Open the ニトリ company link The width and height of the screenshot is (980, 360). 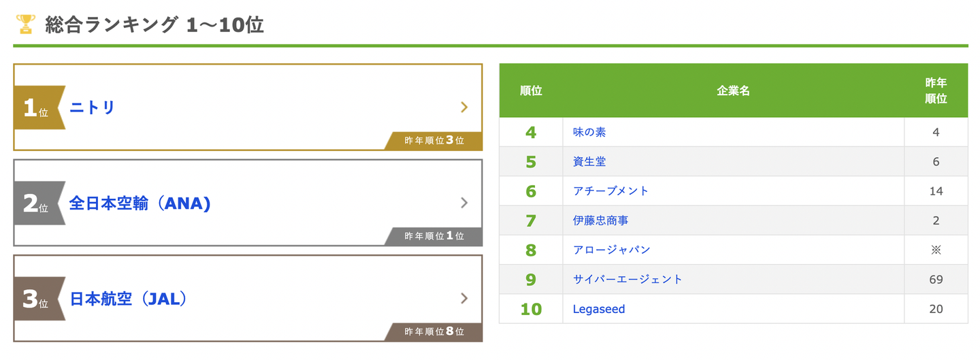click(93, 108)
